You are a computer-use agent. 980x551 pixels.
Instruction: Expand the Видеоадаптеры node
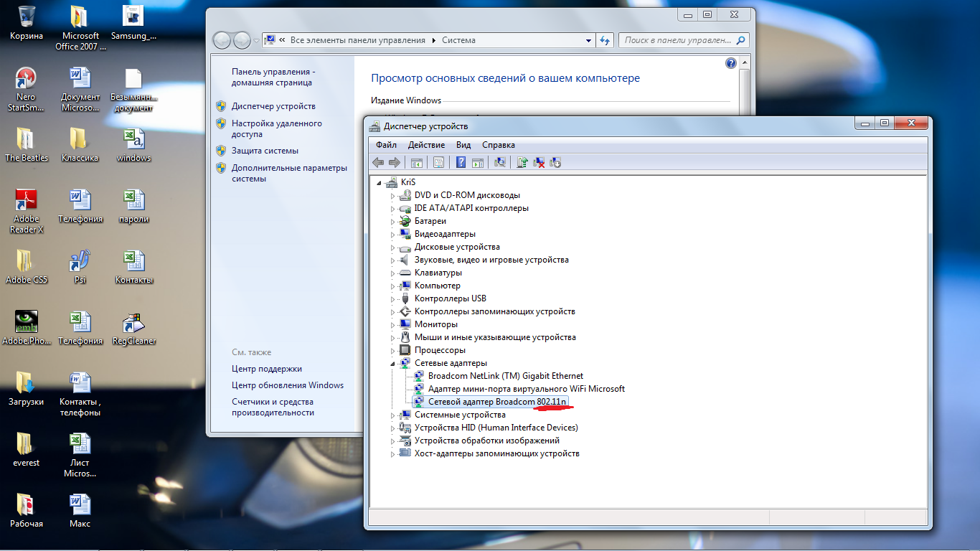(392, 234)
